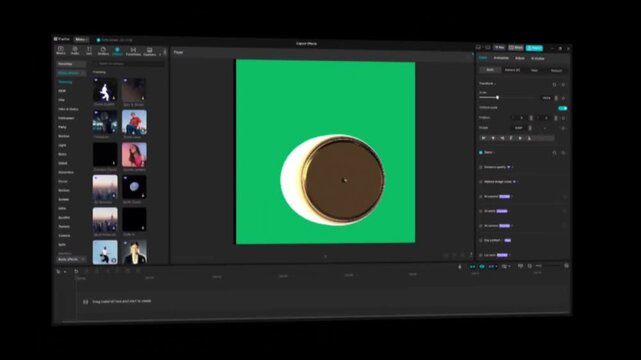Check the Reduce image noise checkbox
The image size is (641, 360).
[481, 182]
